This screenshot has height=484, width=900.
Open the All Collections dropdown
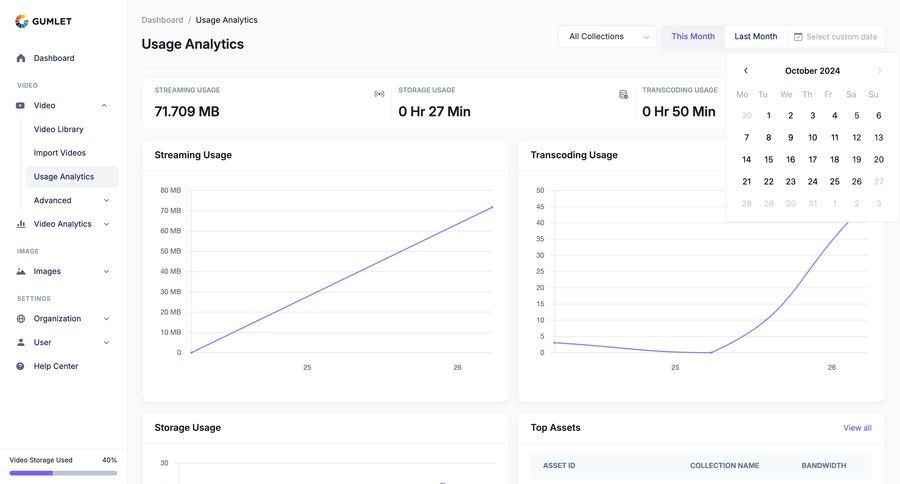coord(607,37)
